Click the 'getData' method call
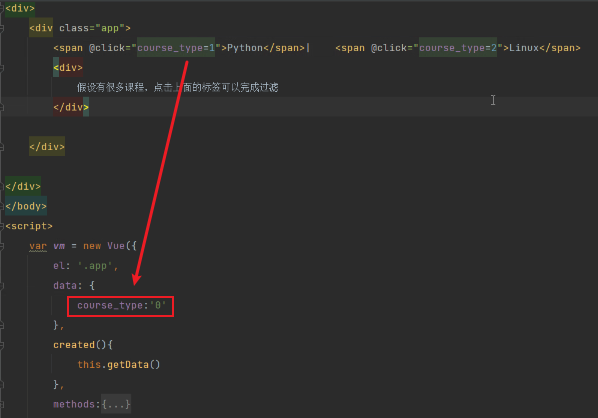This screenshot has width=598, height=418. pos(128,365)
